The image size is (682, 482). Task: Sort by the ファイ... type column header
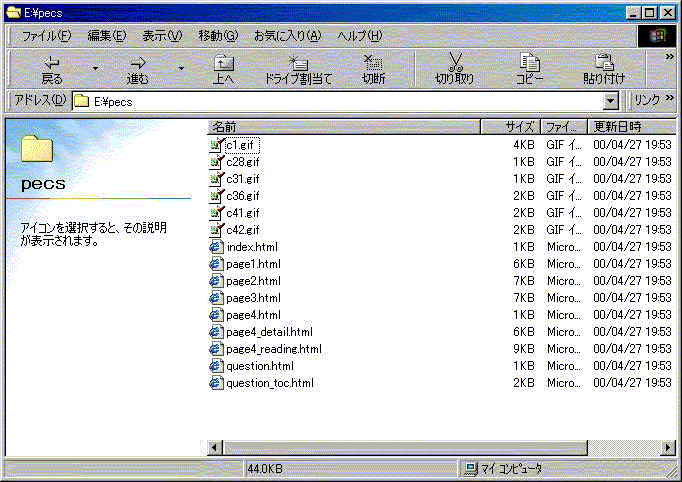[x=564, y=127]
